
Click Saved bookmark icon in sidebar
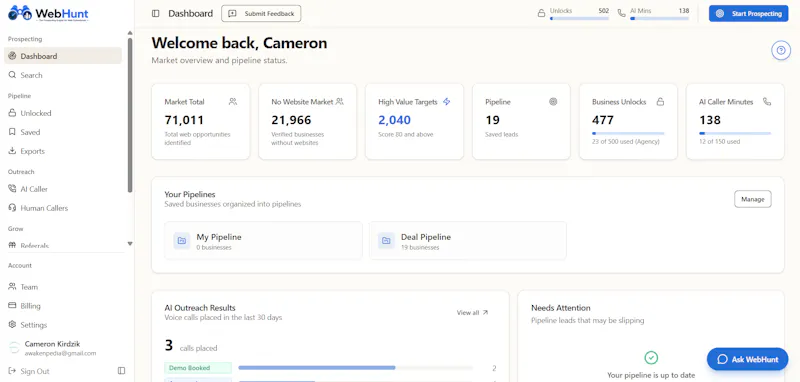pos(12,132)
